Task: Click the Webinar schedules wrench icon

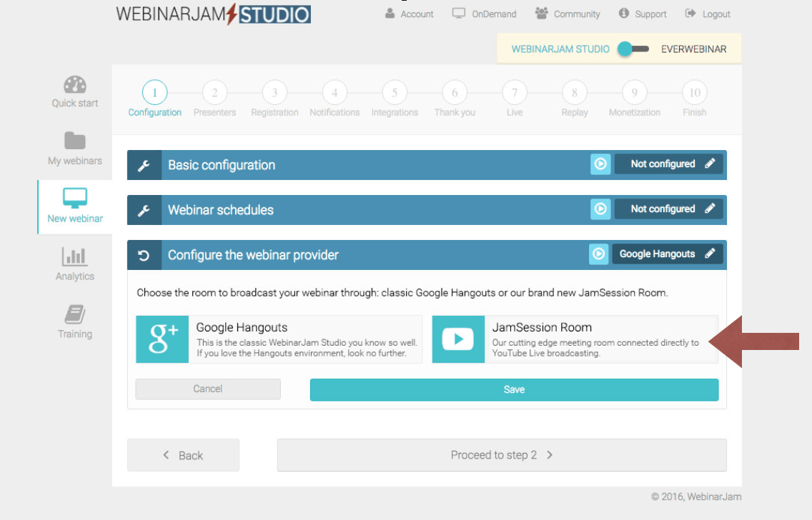Action: [x=144, y=211]
